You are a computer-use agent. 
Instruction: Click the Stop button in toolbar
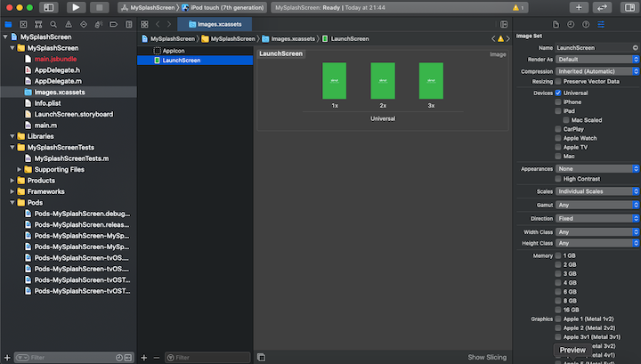99,7
